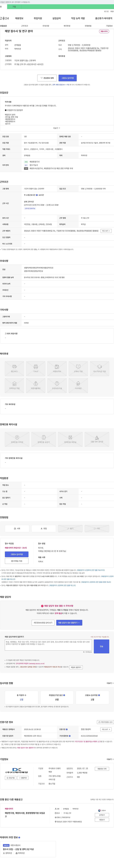Image resolution: width=114 pixels, height=868 pixels.
Task: Open 더보기 for 입사지원 현황
Action: 110,683
